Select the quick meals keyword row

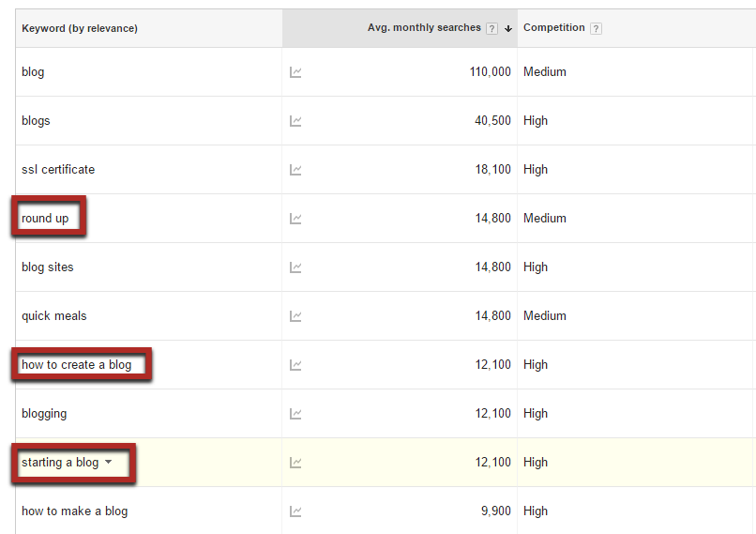(x=386, y=316)
